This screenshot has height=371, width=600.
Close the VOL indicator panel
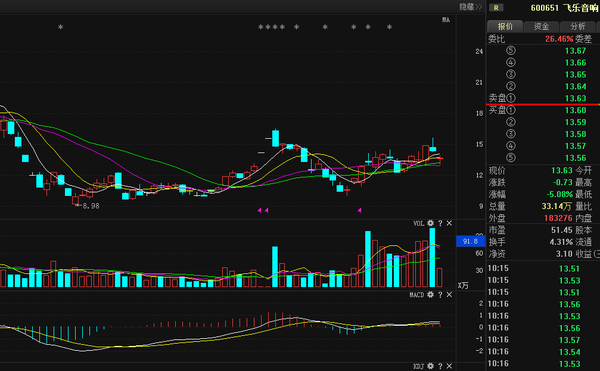coord(449,223)
